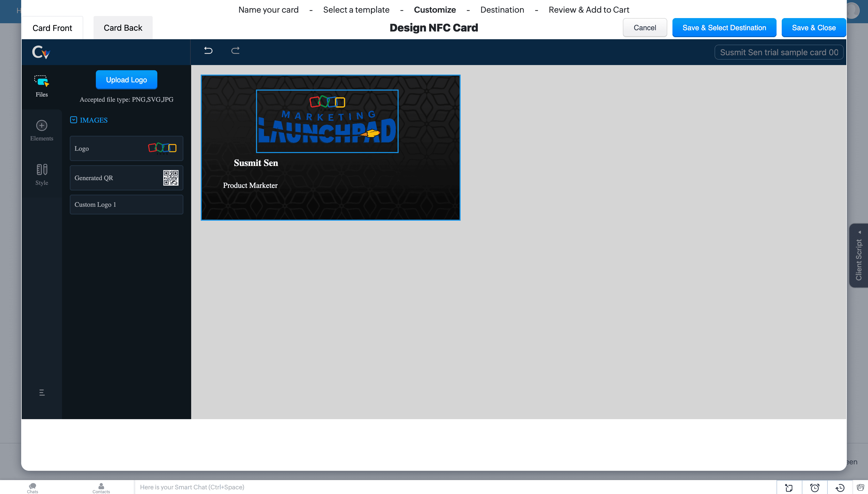Click Save & Select Destination

click(x=724, y=28)
